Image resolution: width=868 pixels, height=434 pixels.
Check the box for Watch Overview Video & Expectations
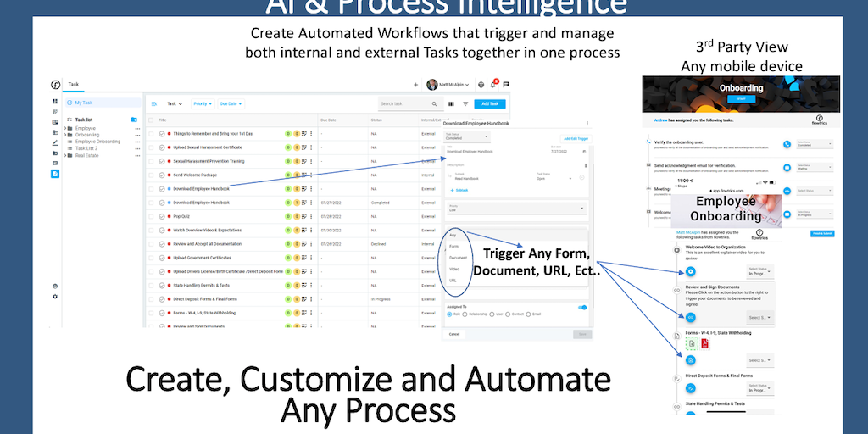tap(151, 231)
